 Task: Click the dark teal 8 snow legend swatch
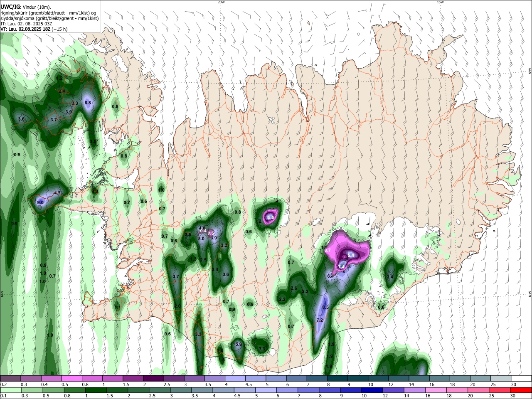(x=338, y=378)
